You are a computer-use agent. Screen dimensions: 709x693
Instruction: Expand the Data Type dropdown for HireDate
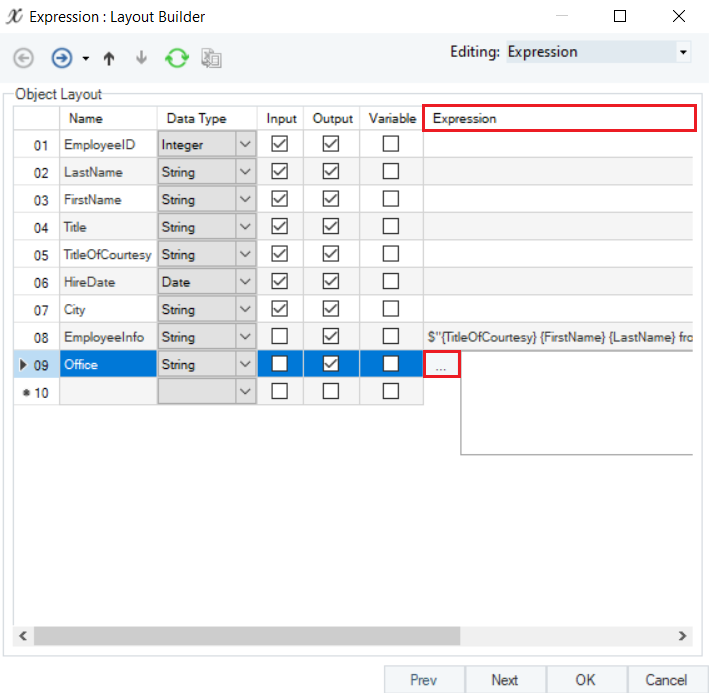coord(246,282)
